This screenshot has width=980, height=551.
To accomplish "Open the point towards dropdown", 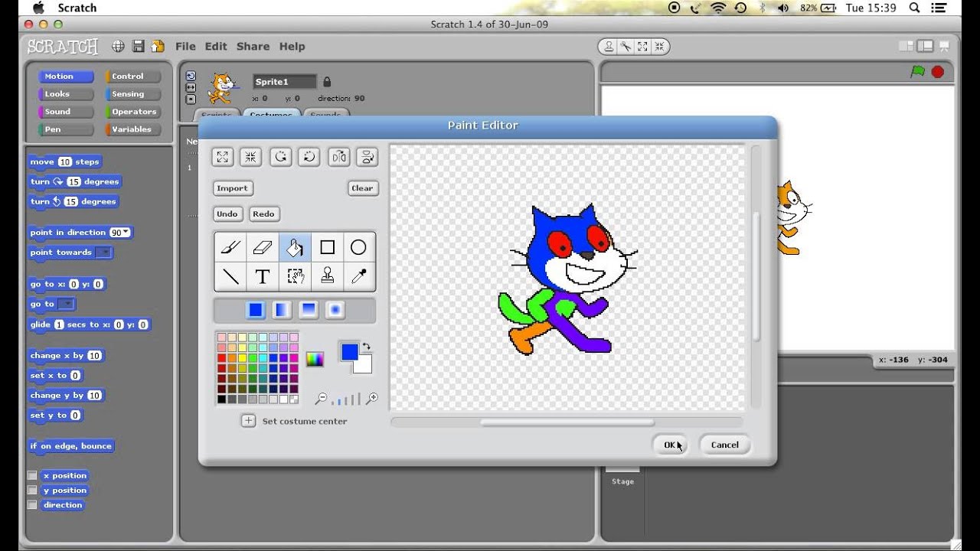I will point(103,253).
